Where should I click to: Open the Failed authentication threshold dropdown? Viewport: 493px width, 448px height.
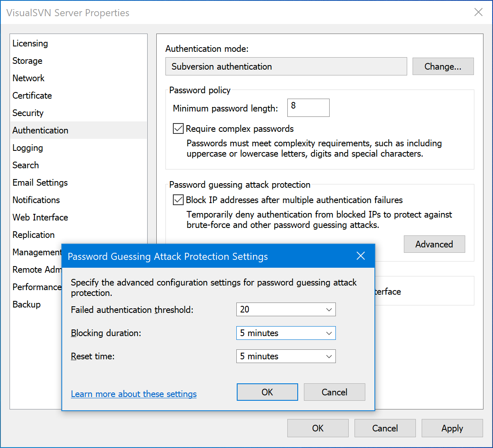click(286, 310)
